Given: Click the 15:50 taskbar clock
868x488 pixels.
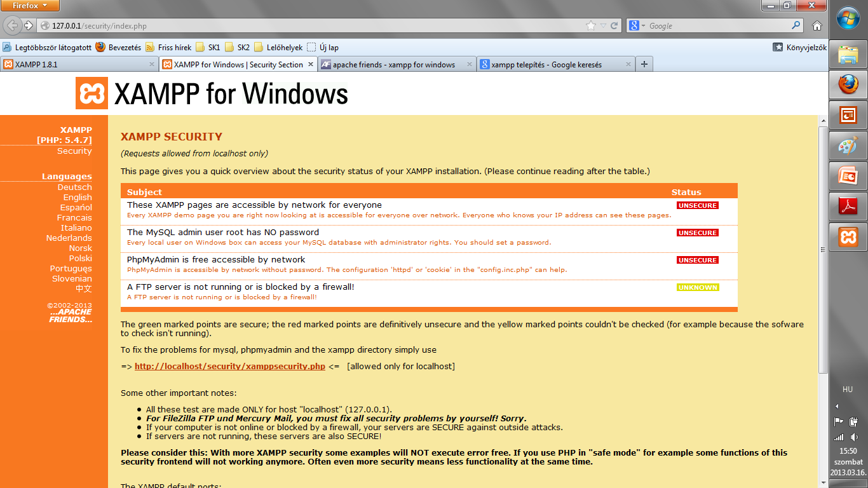Looking at the screenshot, I should coord(848,451).
